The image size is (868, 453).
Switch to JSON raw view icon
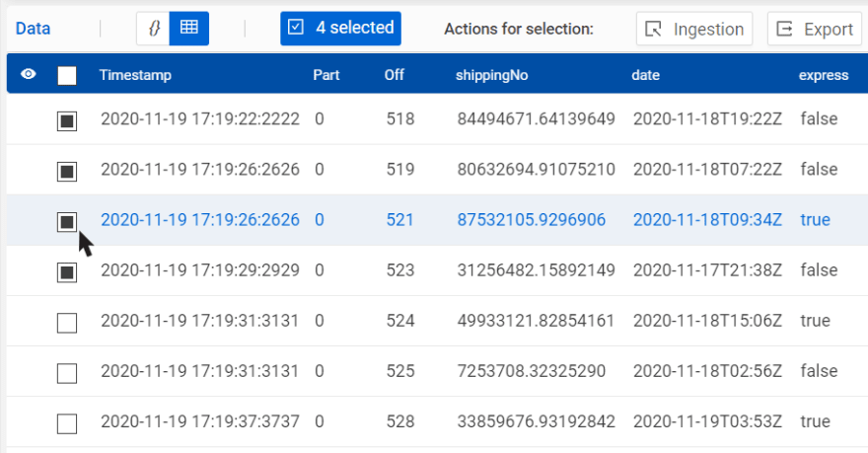pyautogui.click(x=153, y=29)
